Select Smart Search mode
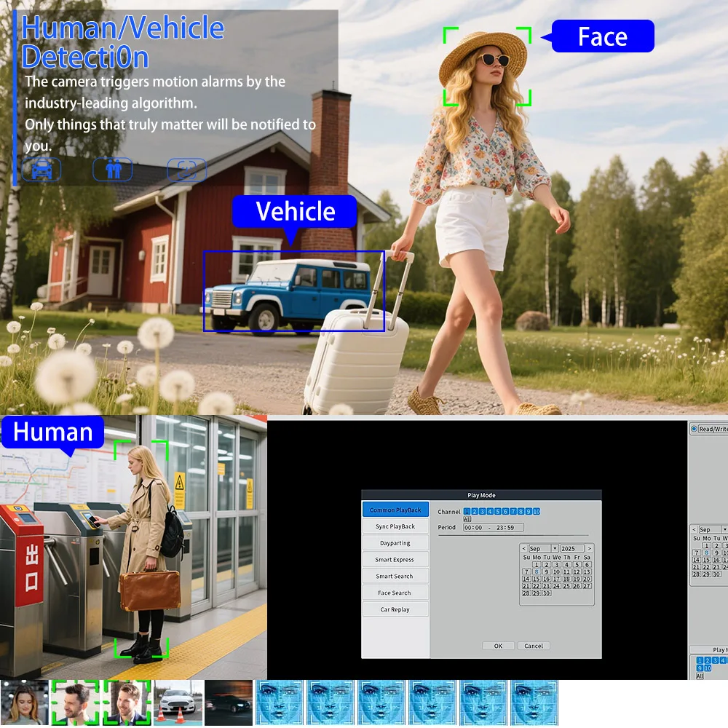The width and height of the screenshot is (728, 728). pos(395,575)
